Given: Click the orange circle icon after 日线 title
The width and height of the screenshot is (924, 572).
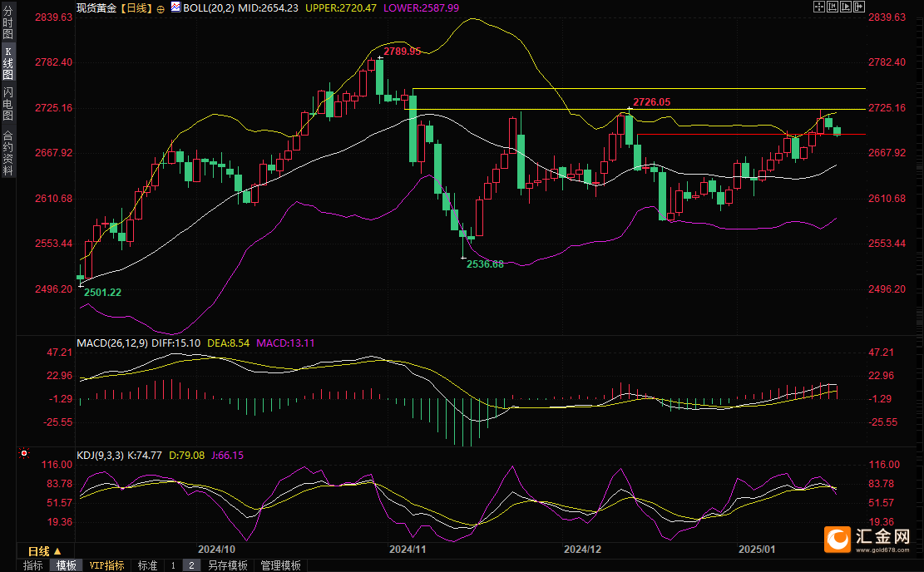Looking at the screenshot, I should 161,7.
